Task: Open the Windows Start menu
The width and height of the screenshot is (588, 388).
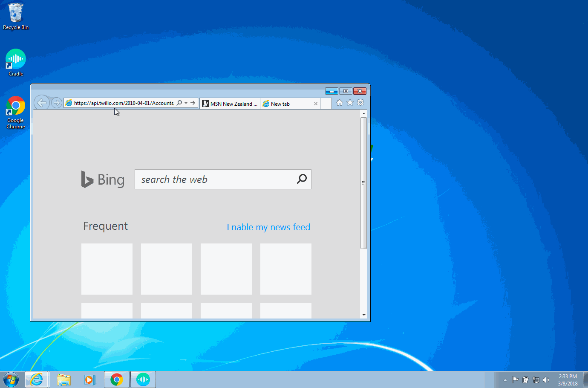Action: [x=11, y=379]
